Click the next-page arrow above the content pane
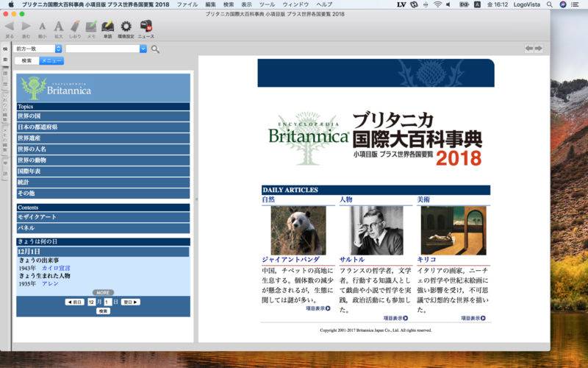 [539, 49]
